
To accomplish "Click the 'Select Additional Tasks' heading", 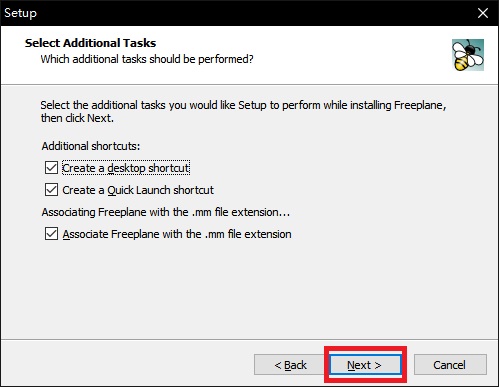I will pyautogui.click(x=90, y=43).
